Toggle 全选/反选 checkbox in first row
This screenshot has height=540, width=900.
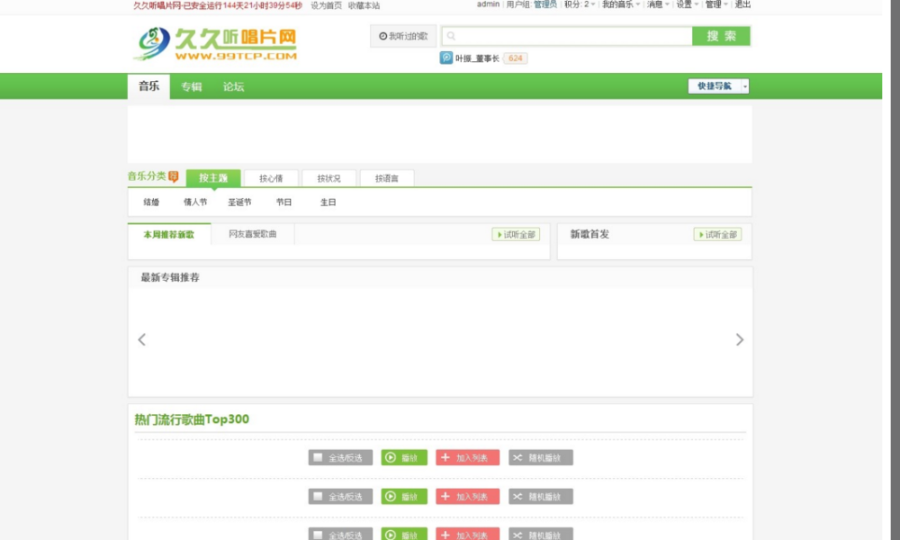[340, 458]
